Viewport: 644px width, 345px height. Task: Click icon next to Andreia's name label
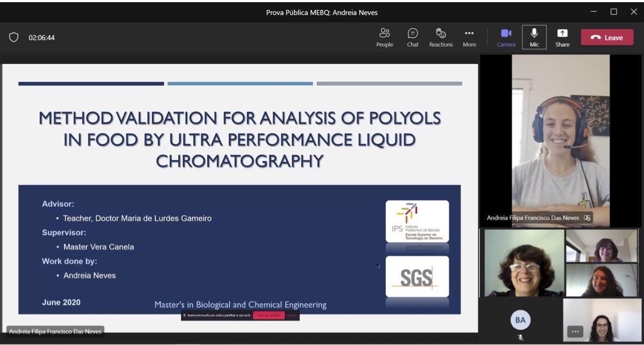tap(587, 218)
